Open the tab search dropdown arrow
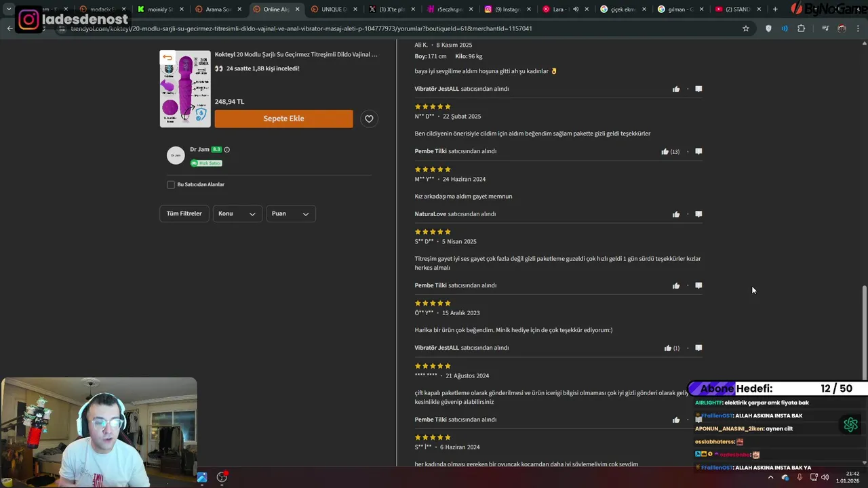Viewport: 868px width, 488px height. click(9, 9)
